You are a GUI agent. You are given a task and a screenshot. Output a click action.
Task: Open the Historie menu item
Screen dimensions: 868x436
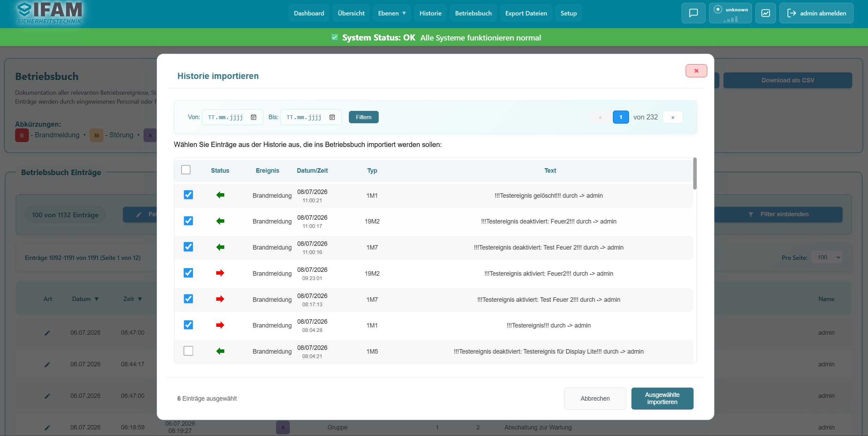431,13
